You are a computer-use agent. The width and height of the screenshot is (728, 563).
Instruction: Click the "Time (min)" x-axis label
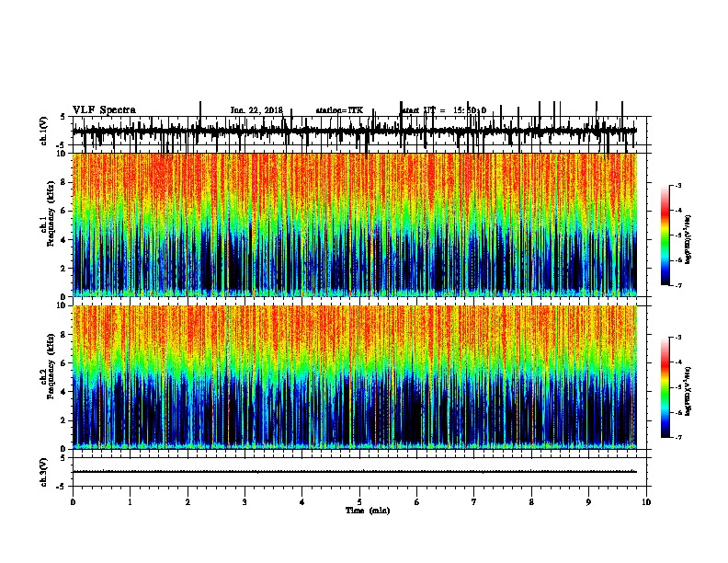click(368, 511)
